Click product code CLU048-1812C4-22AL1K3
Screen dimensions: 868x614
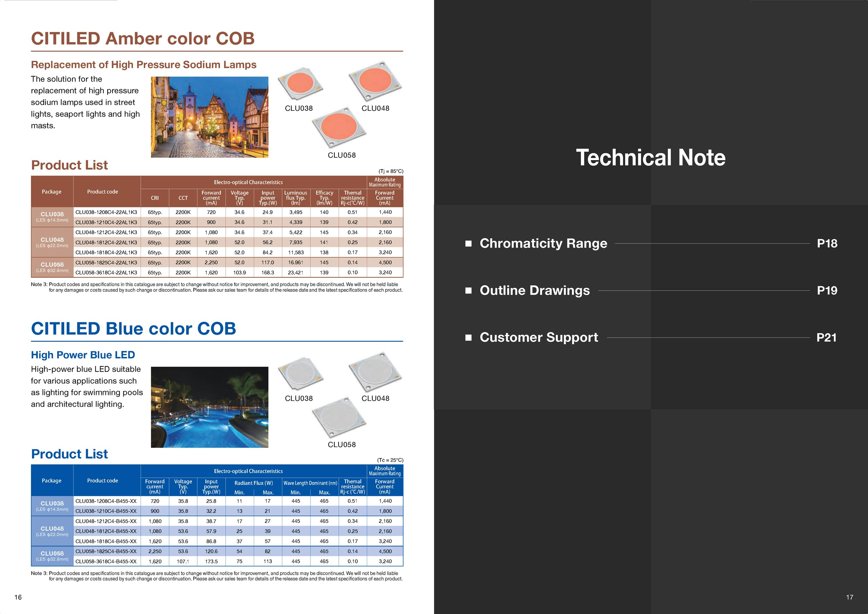(106, 242)
